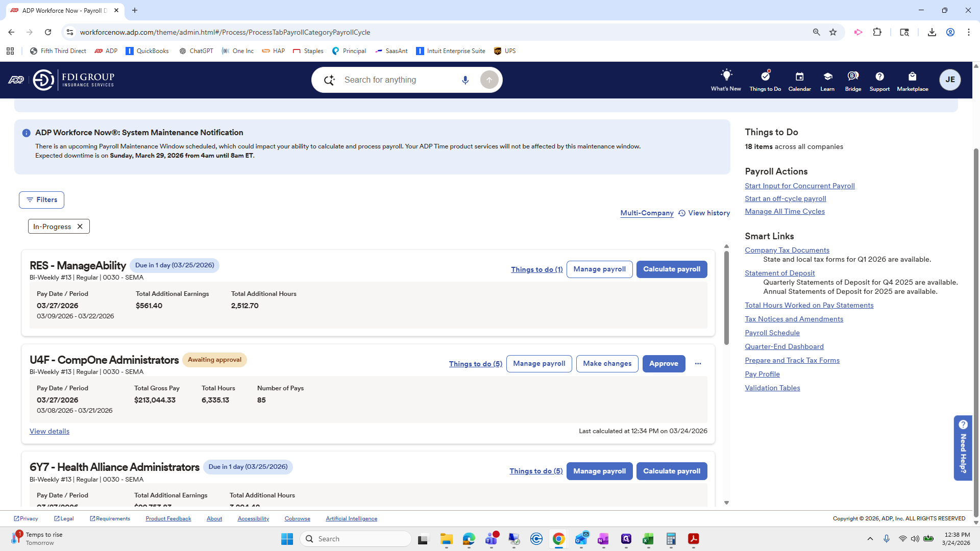Screen dimensions: 980x551
Task: Open Excel from the Windows taskbar
Action: point(648,539)
